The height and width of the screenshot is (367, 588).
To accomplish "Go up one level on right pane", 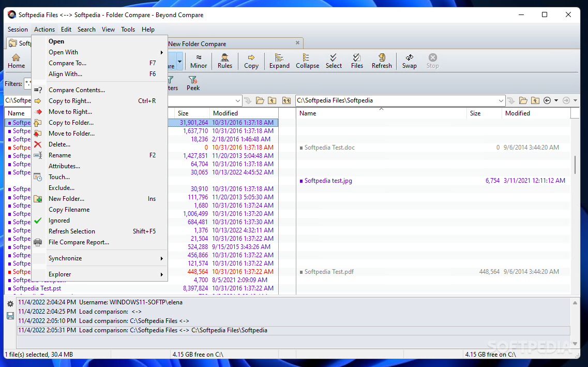I will coord(535,100).
